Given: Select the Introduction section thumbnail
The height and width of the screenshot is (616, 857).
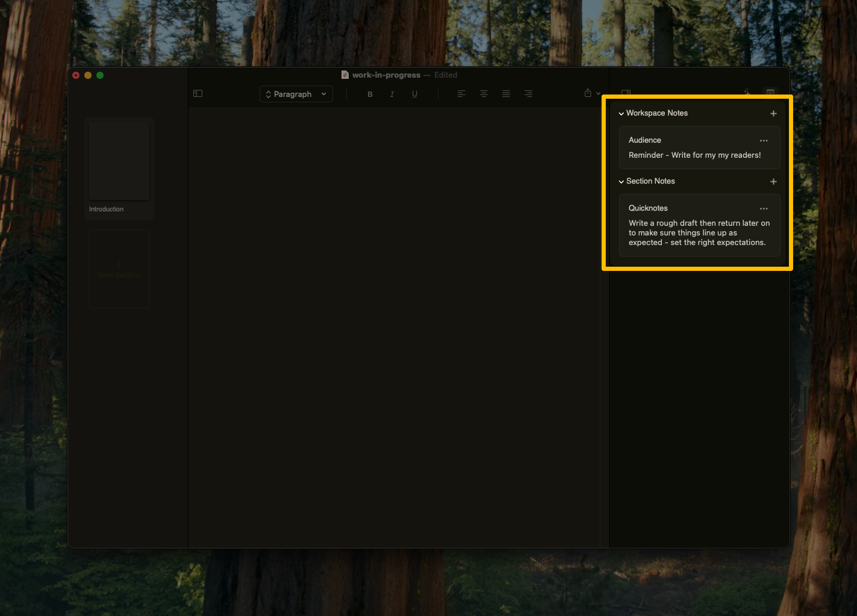Looking at the screenshot, I should (x=119, y=160).
